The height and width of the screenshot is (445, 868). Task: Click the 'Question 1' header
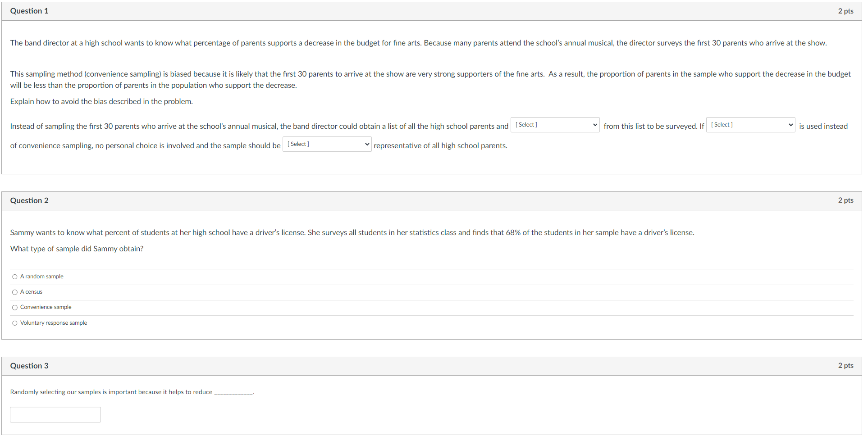click(x=29, y=11)
